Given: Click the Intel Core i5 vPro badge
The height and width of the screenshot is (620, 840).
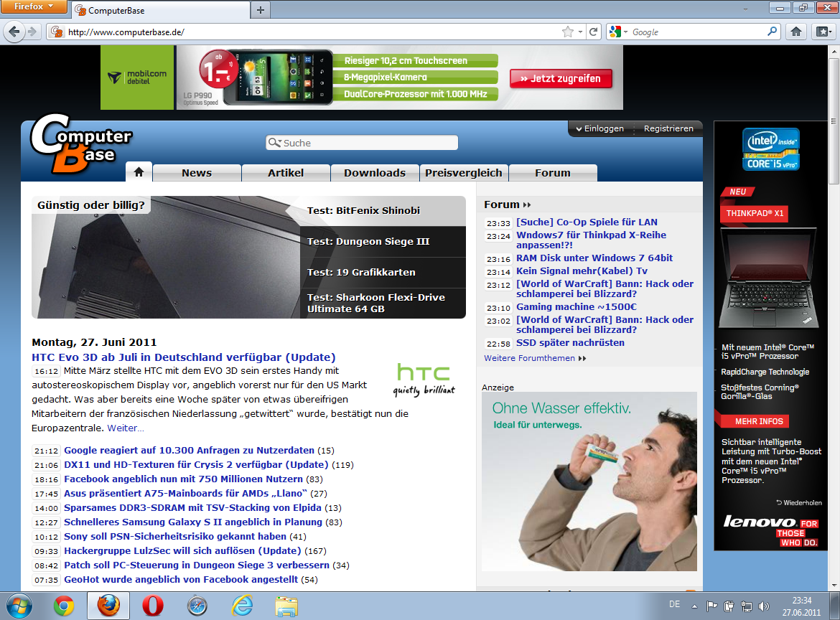Looking at the screenshot, I should (771, 149).
